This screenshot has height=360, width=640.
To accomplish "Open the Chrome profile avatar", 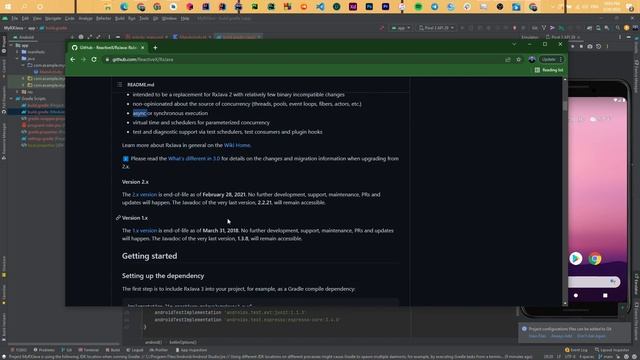I will [x=531, y=60].
